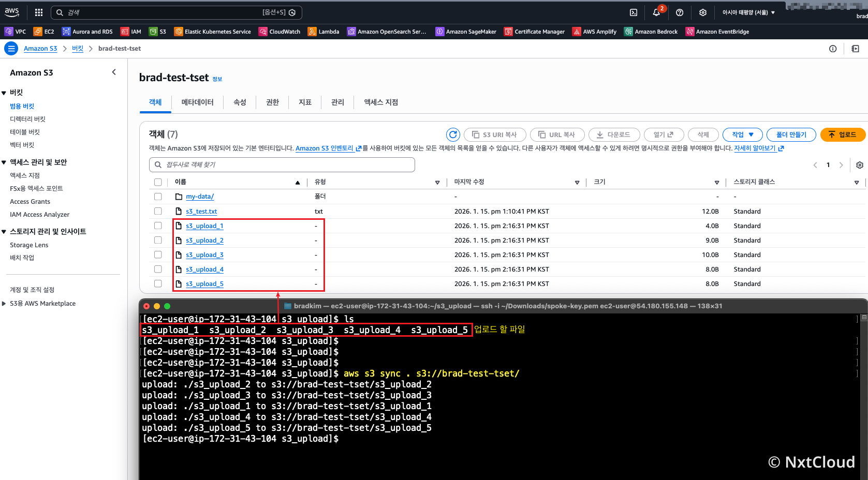Open the services grid menu
This screenshot has width=868, height=480.
point(39,12)
